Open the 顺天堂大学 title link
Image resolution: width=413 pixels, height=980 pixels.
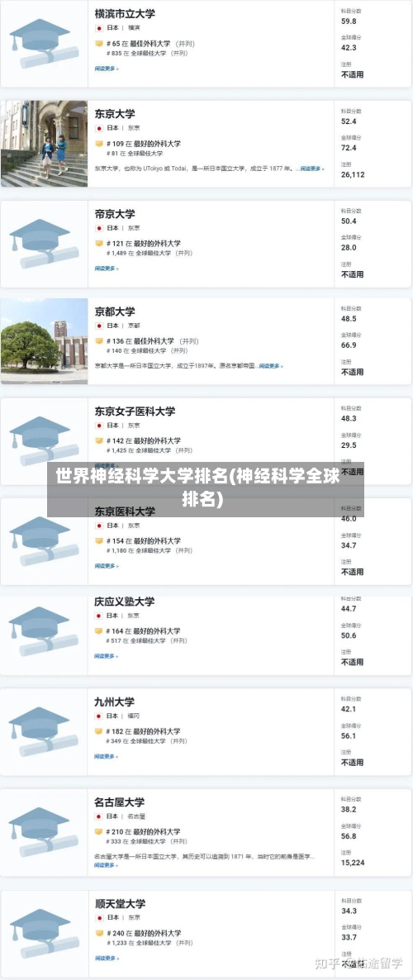point(120,904)
